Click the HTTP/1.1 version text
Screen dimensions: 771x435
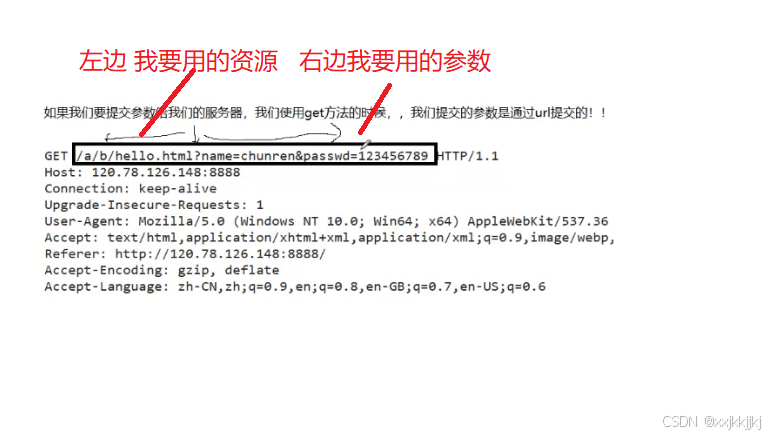[468, 156]
